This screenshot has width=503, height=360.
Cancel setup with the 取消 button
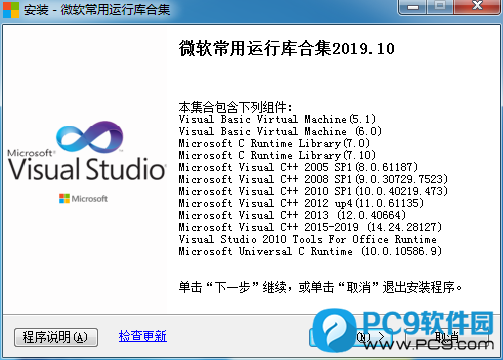(x=447, y=337)
